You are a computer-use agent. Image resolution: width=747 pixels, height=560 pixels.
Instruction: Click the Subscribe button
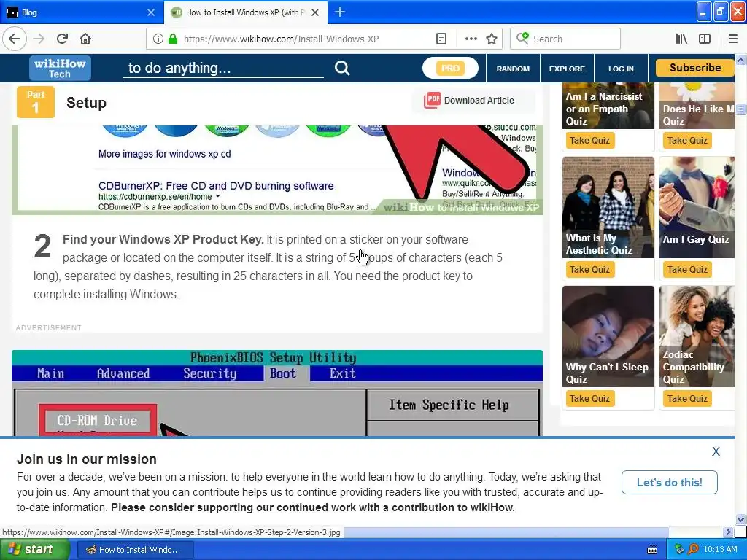coord(695,68)
